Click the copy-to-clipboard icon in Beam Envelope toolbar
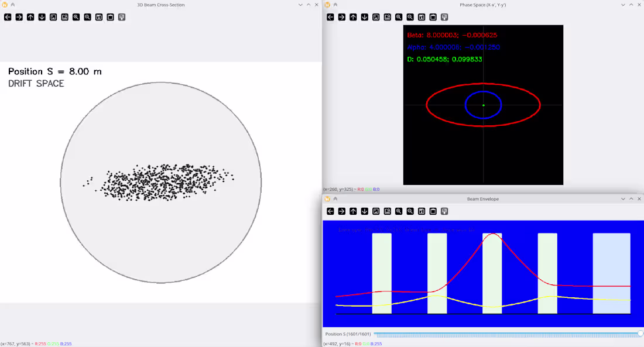The width and height of the screenshot is (644, 347). (x=433, y=211)
